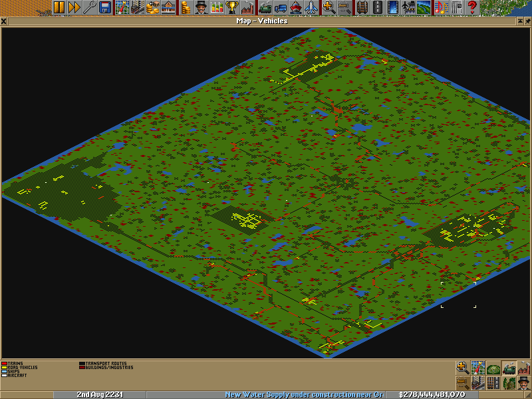The width and height of the screenshot is (532, 399).
Task: Open the company info top-hat man icon
Action: pos(201,7)
